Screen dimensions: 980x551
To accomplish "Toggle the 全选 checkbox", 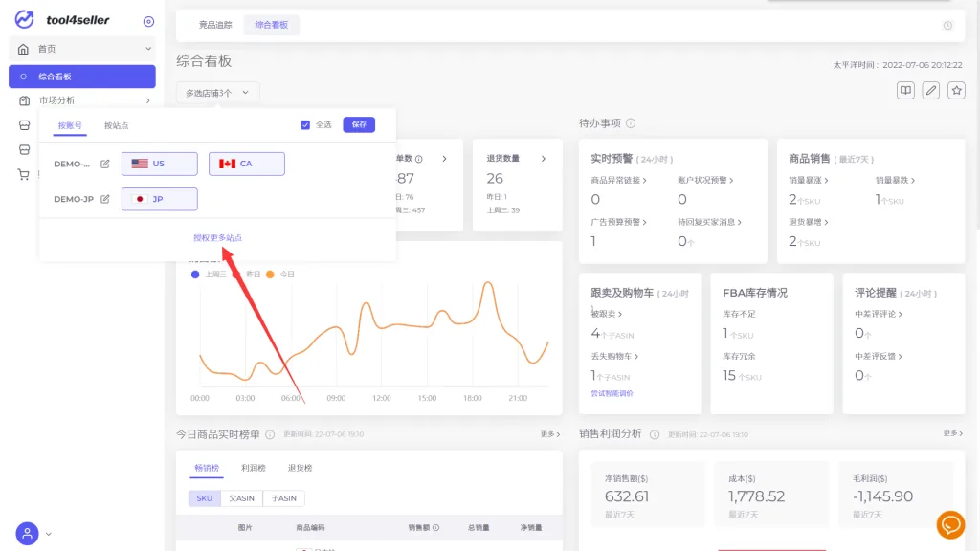I will (x=305, y=125).
